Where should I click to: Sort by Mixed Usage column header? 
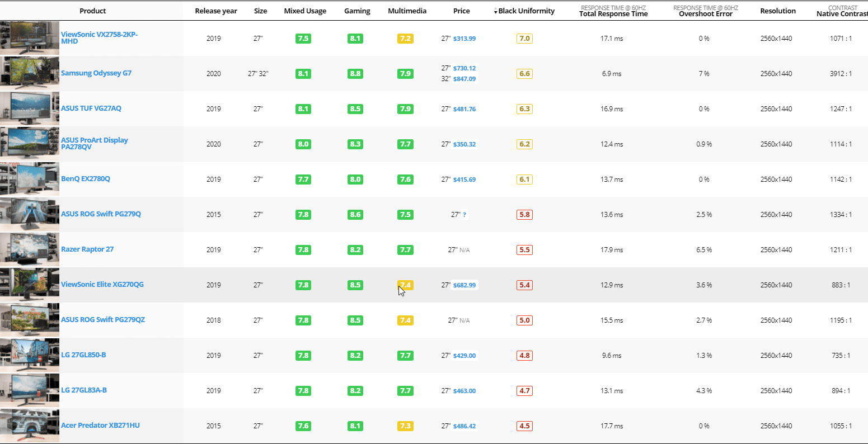point(305,11)
